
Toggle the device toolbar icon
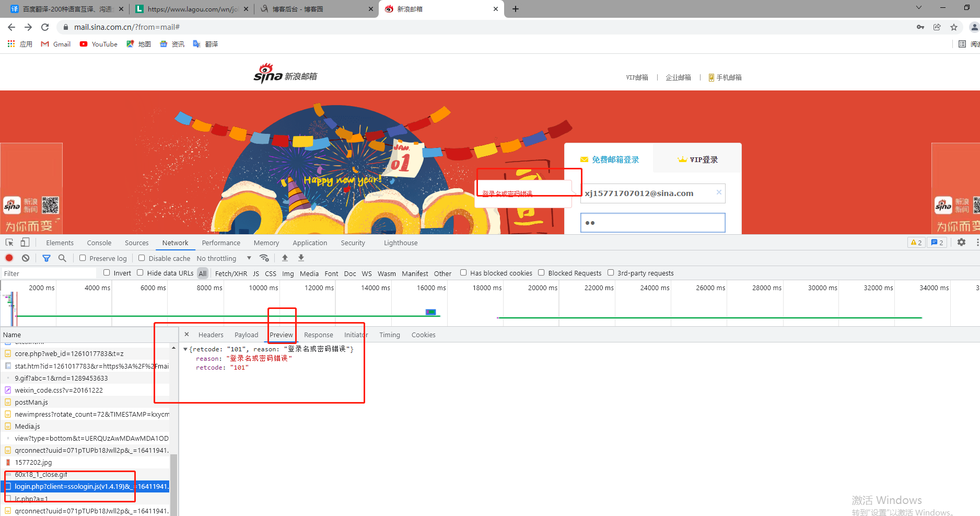click(x=25, y=243)
